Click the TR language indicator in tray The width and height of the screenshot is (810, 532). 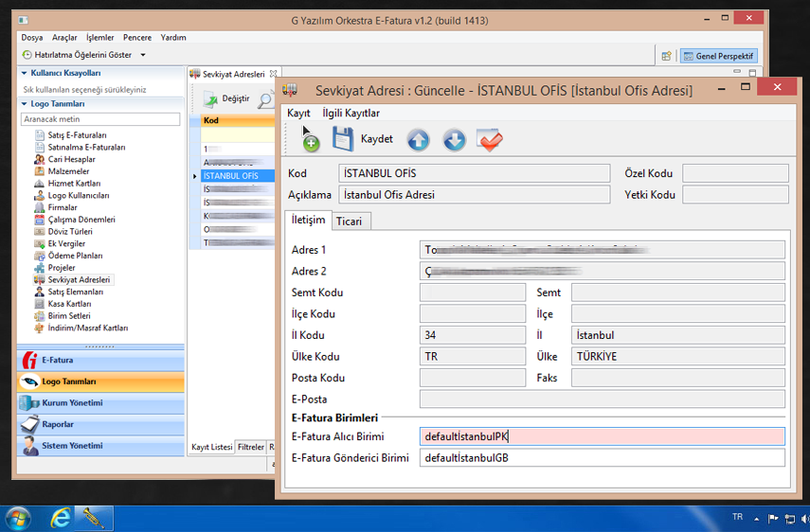[737, 517]
